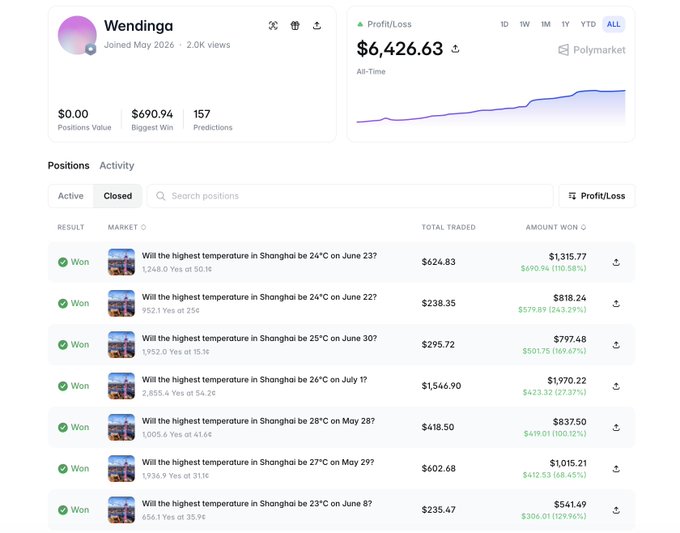Click the search magnifier icon
The width and height of the screenshot is (680, 533).
click(x=160, y=196)
